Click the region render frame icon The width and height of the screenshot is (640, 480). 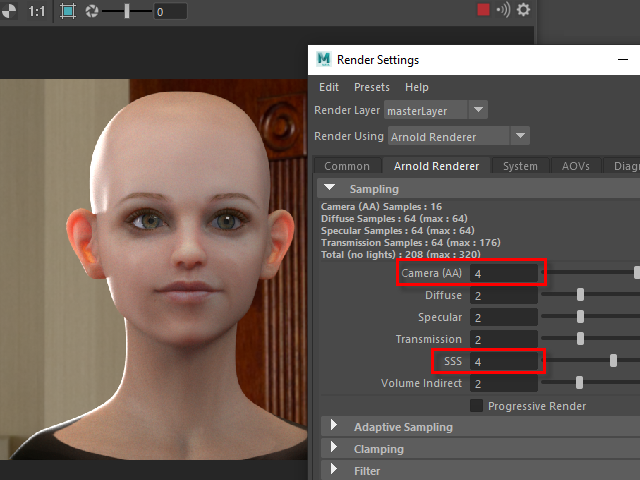pos(67,12)
